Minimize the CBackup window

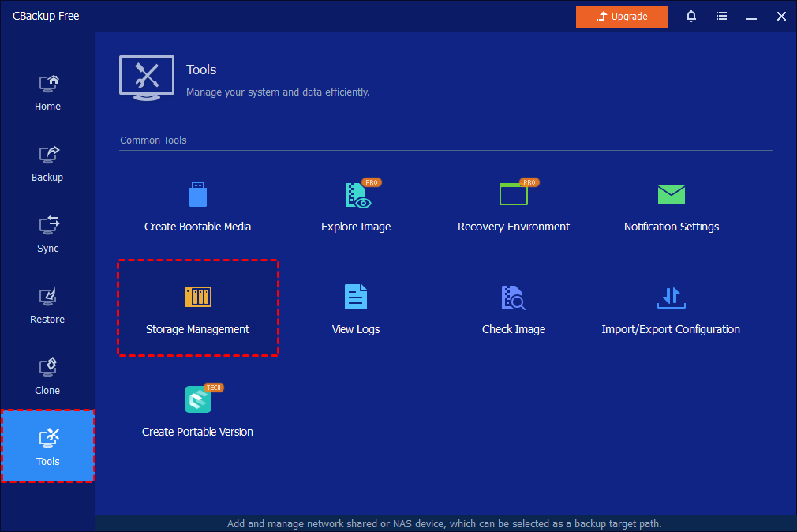tap(751, 17)
